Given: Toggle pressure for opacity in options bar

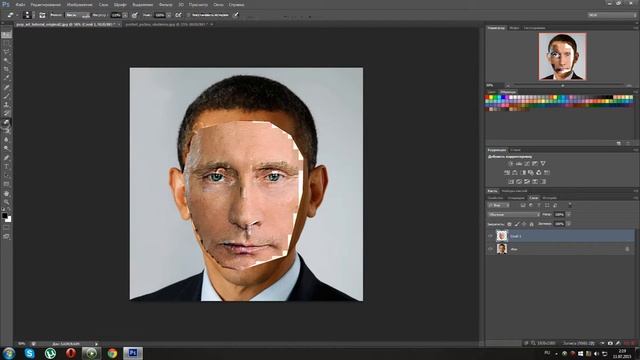Looking at the screenshot, I should [x=134, y=15].
